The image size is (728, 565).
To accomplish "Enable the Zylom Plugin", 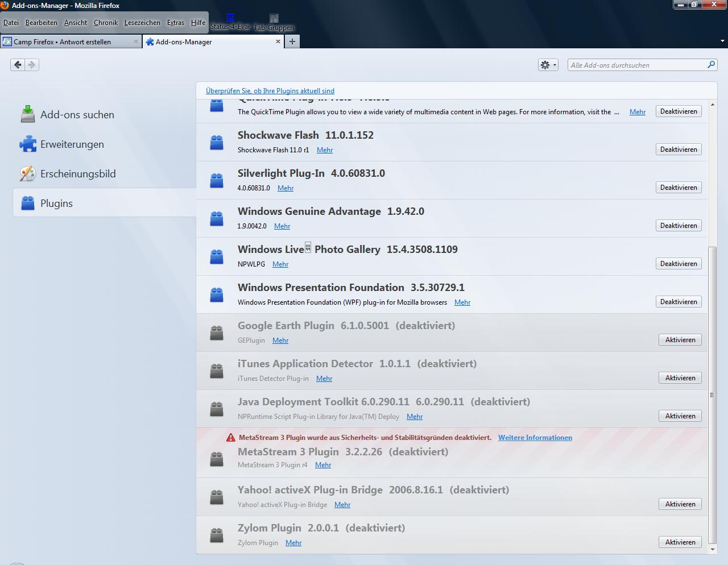I will click(680, 542).
